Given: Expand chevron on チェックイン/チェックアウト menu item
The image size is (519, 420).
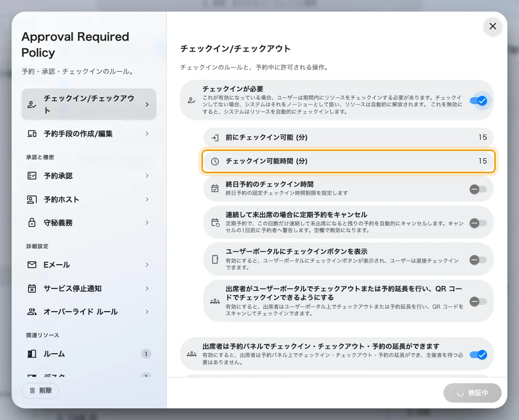Looking at the screenshot, I should pos(147,105).
